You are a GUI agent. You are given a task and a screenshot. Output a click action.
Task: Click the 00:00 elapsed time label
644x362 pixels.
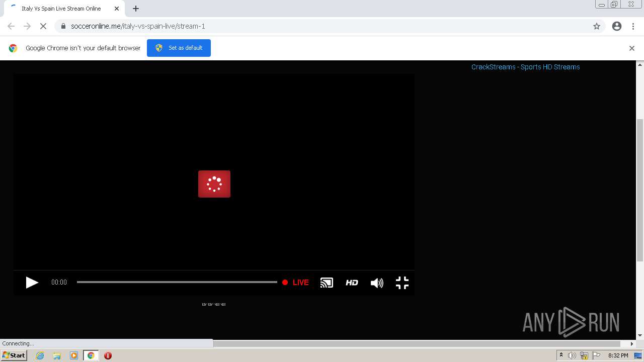coord(59,283)
